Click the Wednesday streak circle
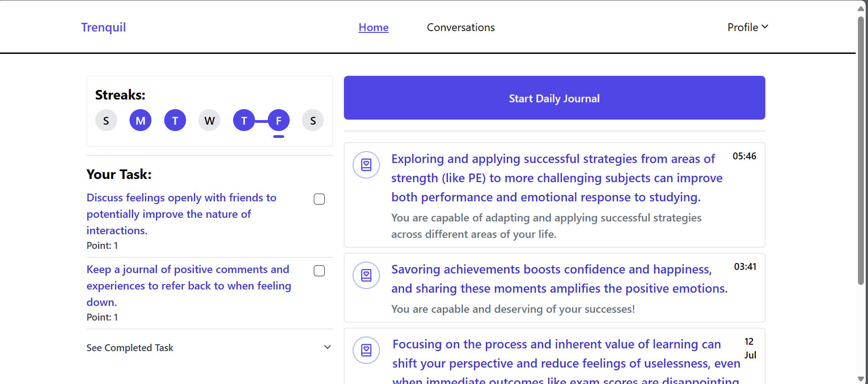The image size is (868, 384). (x=209, y=121)
